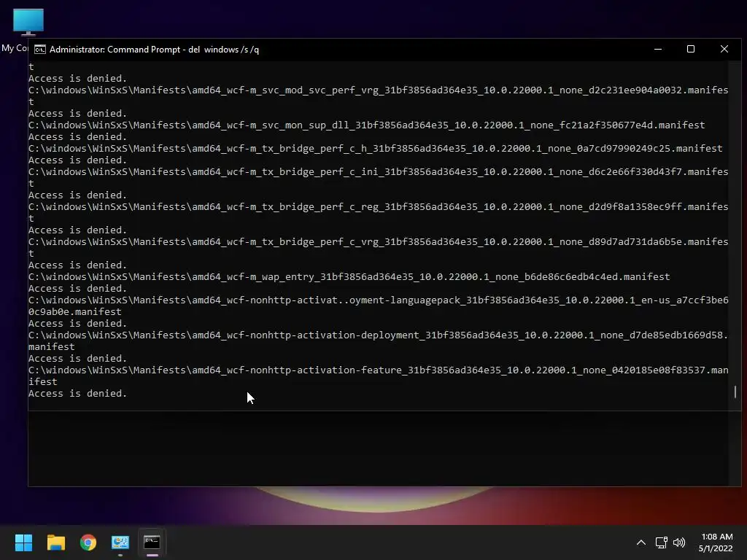This screenshot has height=560, width=747.
Task: Click the nonhttp-activation-deployment manifest path line
Action: coord(379,335)
